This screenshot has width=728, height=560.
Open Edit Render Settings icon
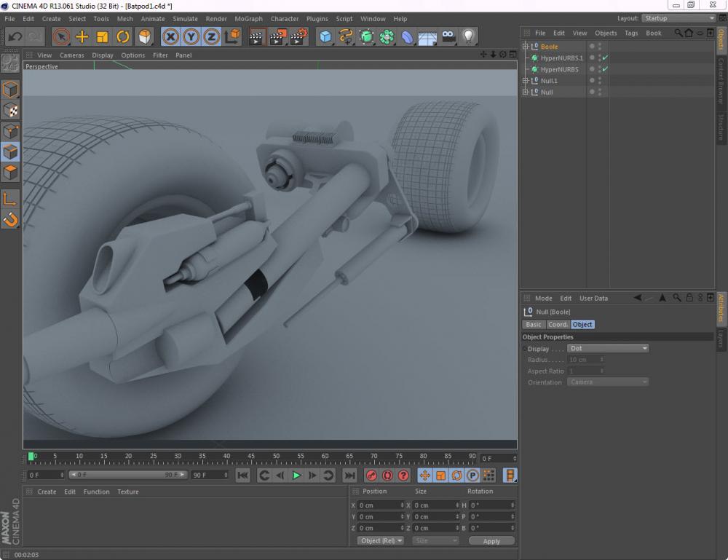[298, 36]
